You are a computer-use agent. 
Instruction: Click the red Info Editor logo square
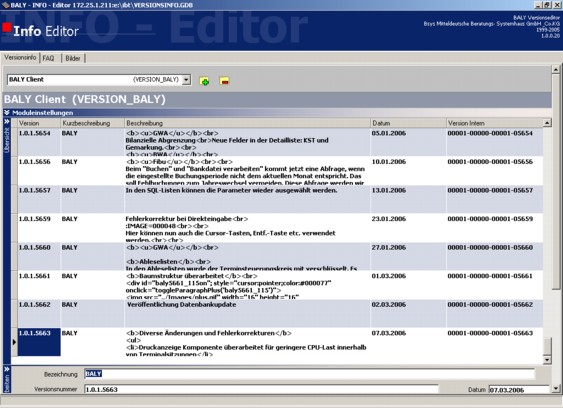point(7,28)
